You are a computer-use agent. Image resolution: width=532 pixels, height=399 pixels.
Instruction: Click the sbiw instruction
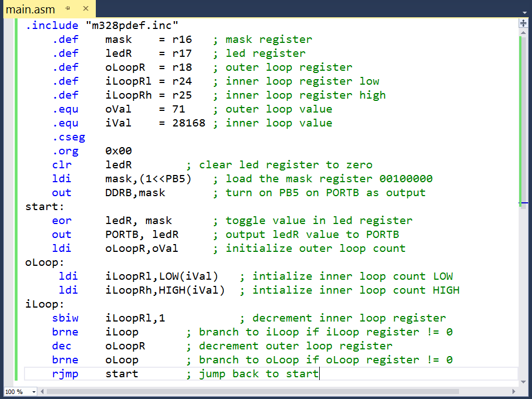pos(65,318)
